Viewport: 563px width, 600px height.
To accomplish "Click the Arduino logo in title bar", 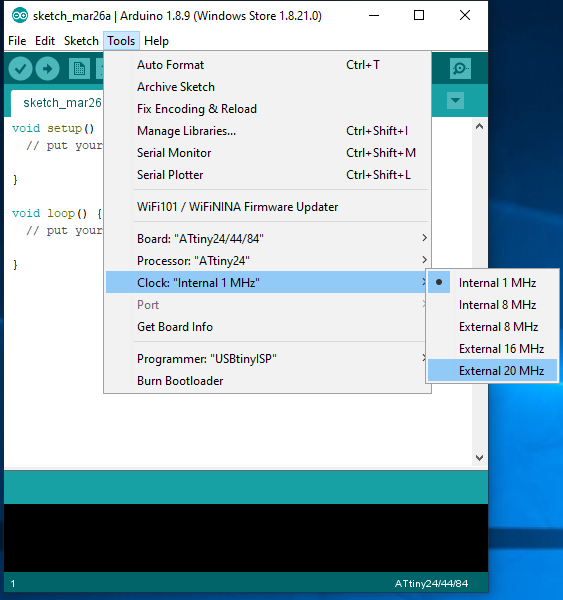I will coord(20,15).
